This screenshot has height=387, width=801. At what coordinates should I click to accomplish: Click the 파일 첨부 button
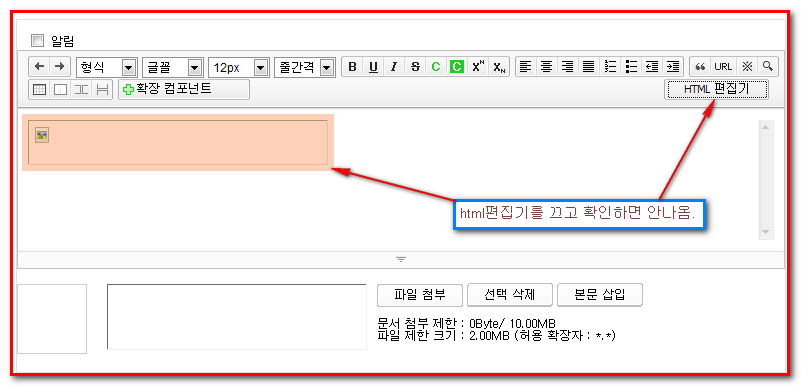(x=420, y=295)
